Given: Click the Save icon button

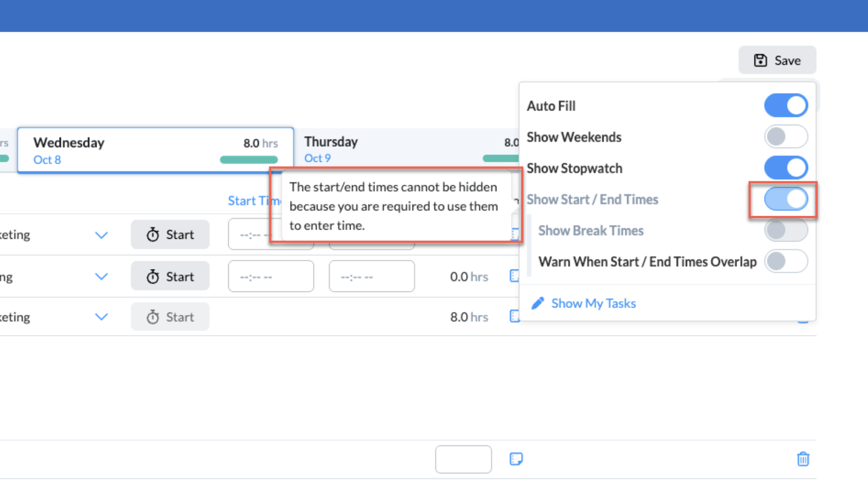Looking at the screenshot, I should point(761,60).
